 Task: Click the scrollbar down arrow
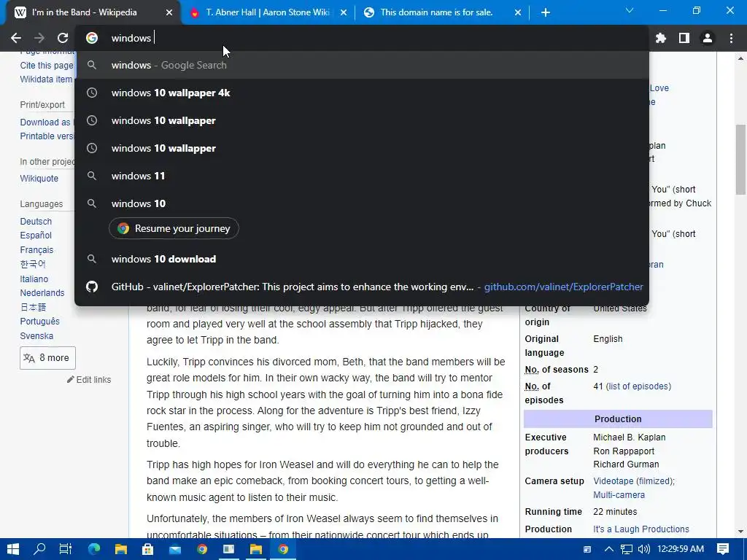[x=740, y=532]
